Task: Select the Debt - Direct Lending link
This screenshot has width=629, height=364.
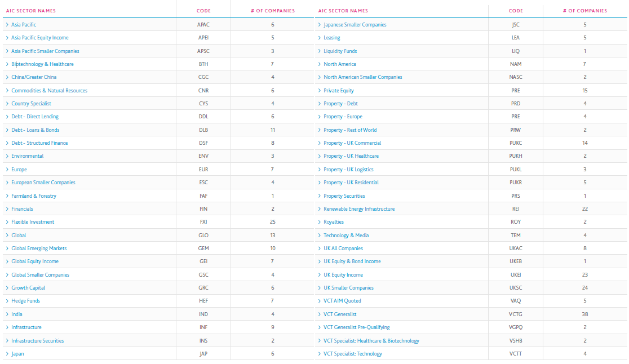Action: pos(35,117)
